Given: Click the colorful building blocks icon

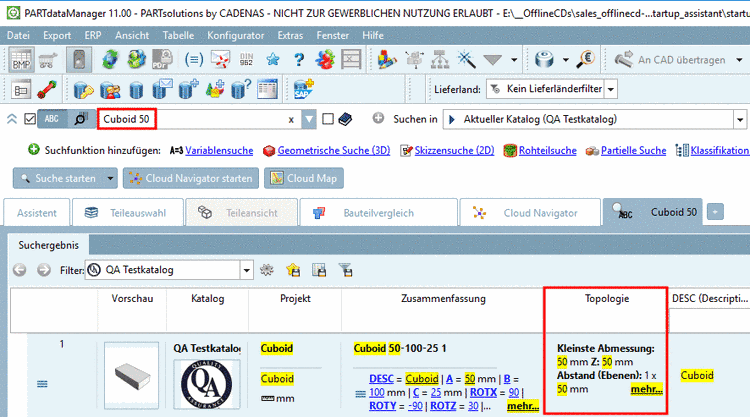Looking at the screenshot, I should coord(386,60).
